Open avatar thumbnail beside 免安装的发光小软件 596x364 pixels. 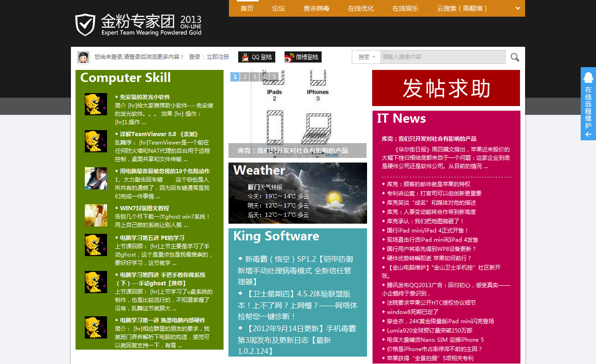(96, 104)
